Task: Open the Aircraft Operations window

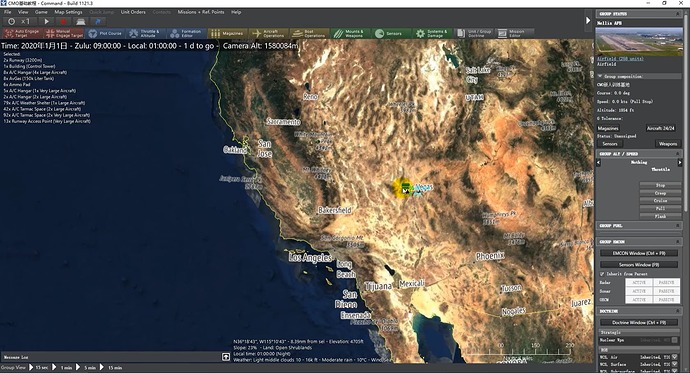Action: (269, 33)
